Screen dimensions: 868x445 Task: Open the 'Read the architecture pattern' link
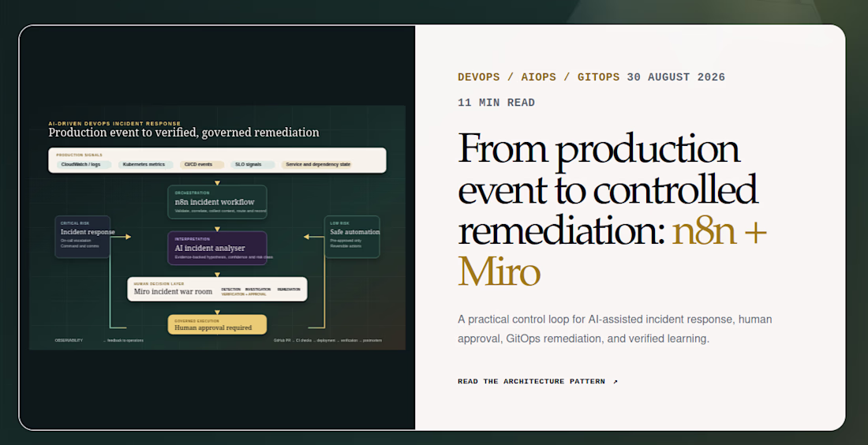click(537, 381)
